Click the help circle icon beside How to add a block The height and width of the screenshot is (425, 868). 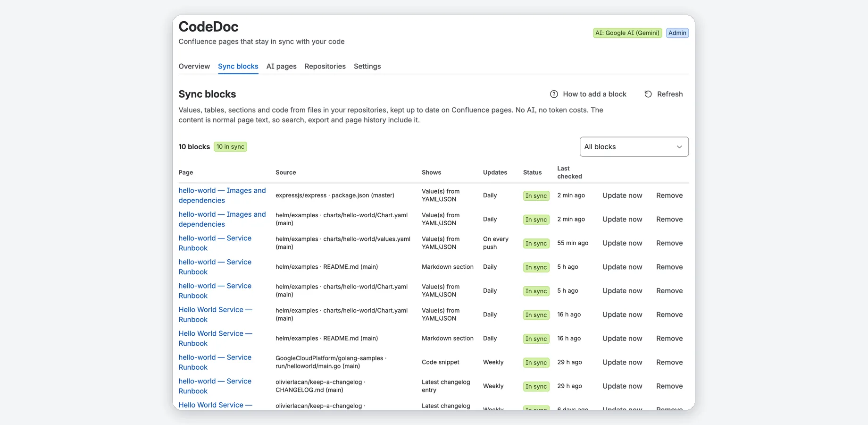(x=554, y=94)
